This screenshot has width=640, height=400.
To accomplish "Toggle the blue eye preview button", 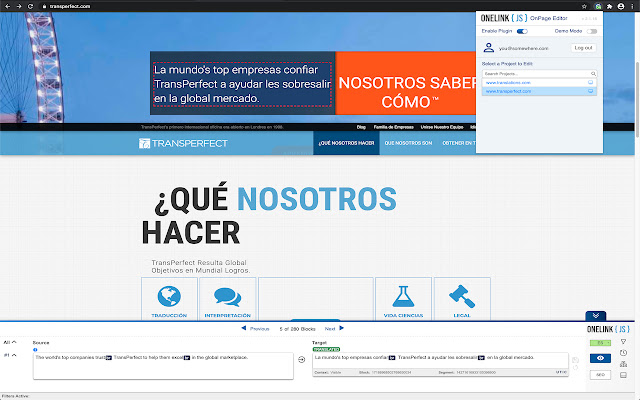I will click(600, 358).
